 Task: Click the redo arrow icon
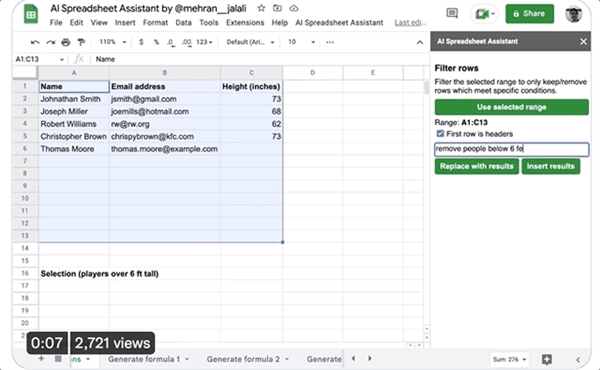(x=51, y=42)
